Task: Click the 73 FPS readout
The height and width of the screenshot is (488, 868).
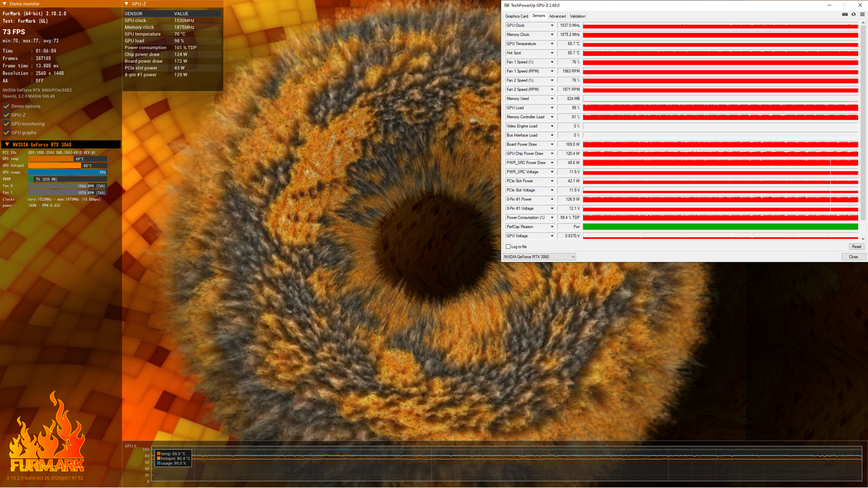Action: tap(14, 32)
